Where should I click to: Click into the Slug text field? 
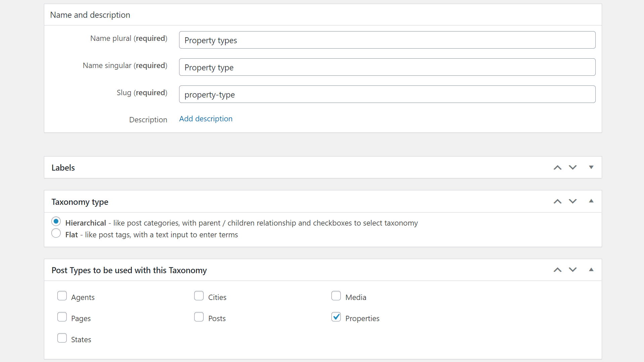click(x=387, y=94)
